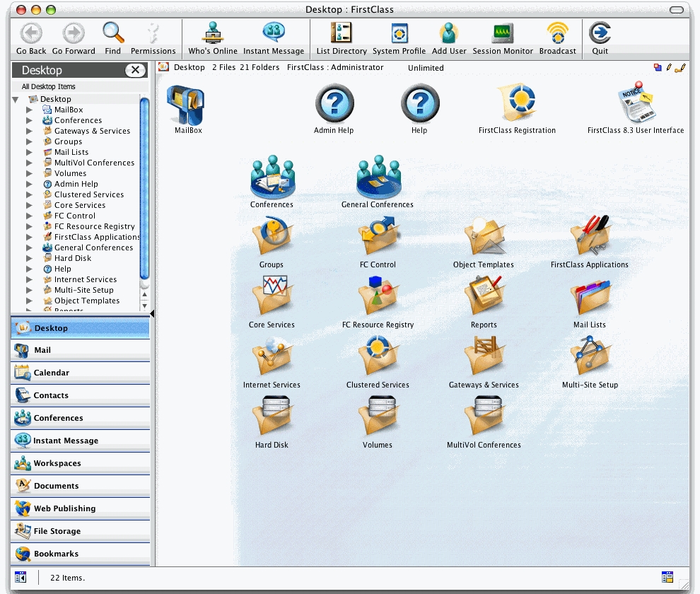Open the MailBox icon on desktop
This screenshot has height=594, width=700.
(x=187, y=106)
